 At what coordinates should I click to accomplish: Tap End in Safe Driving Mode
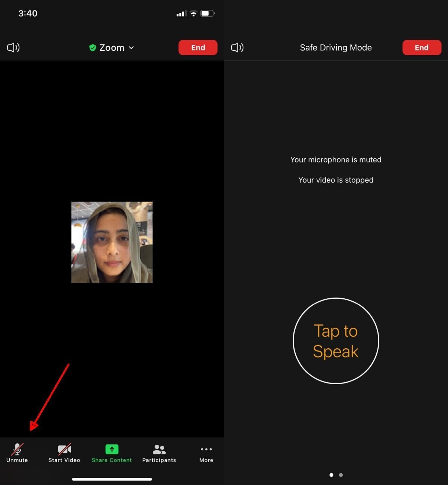421,47
